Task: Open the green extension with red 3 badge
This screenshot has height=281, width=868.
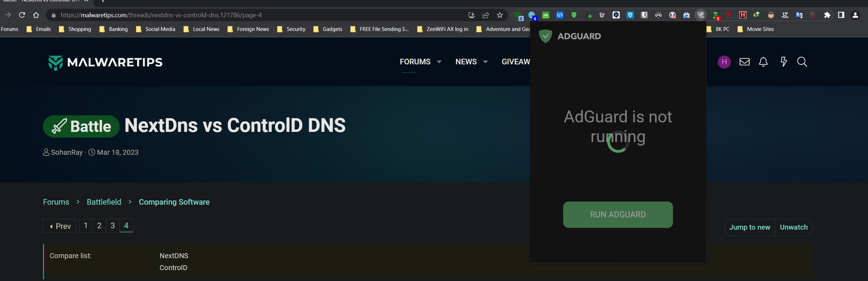Action: pos(715,15)
